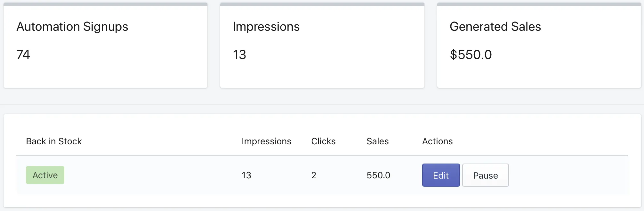Click the Impressions heading in top card
644x211 pixels.
pyautogui.click(x=266, y=27)
